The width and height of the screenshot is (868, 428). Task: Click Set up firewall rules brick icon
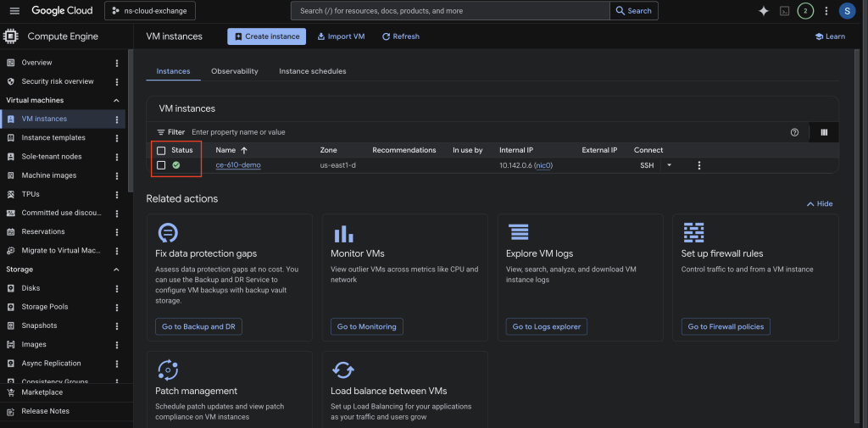click(693, 232)
